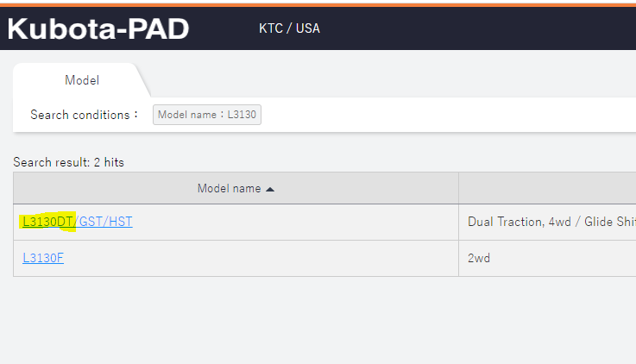Open the L3130DT/GST/HST model link
The image size is (636, 364).
(x=78, y=222)
